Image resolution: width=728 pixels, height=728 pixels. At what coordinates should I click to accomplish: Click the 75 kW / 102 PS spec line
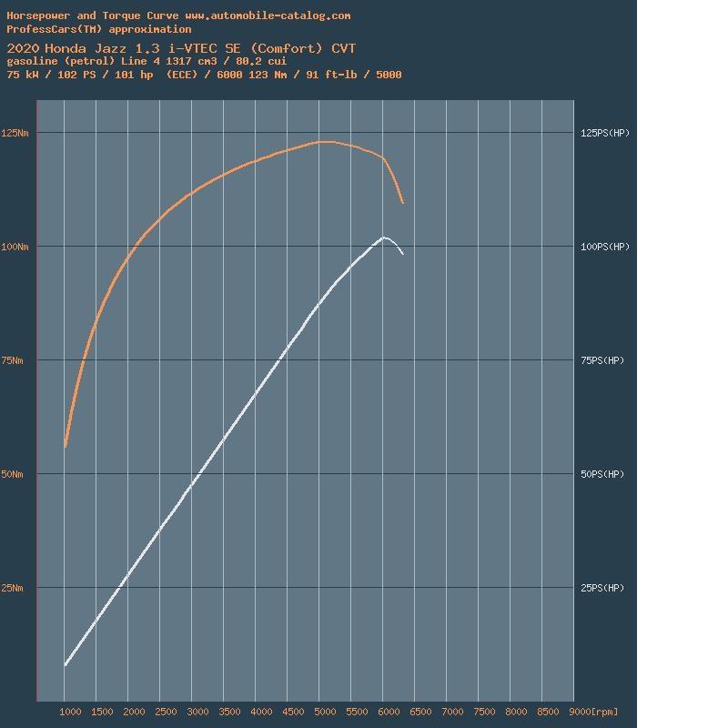(204, 75)
